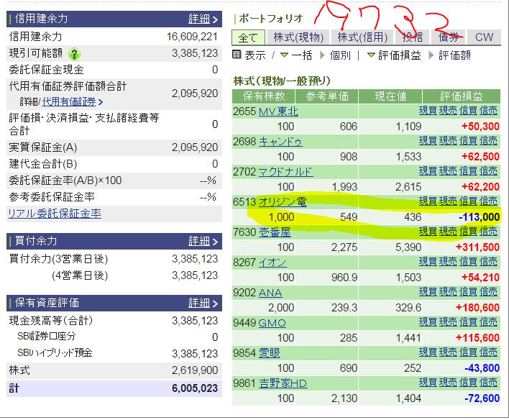Open 詳細 for 保有資産評価 panel
This screenshot has width=509, height=420.
(203, 303)
